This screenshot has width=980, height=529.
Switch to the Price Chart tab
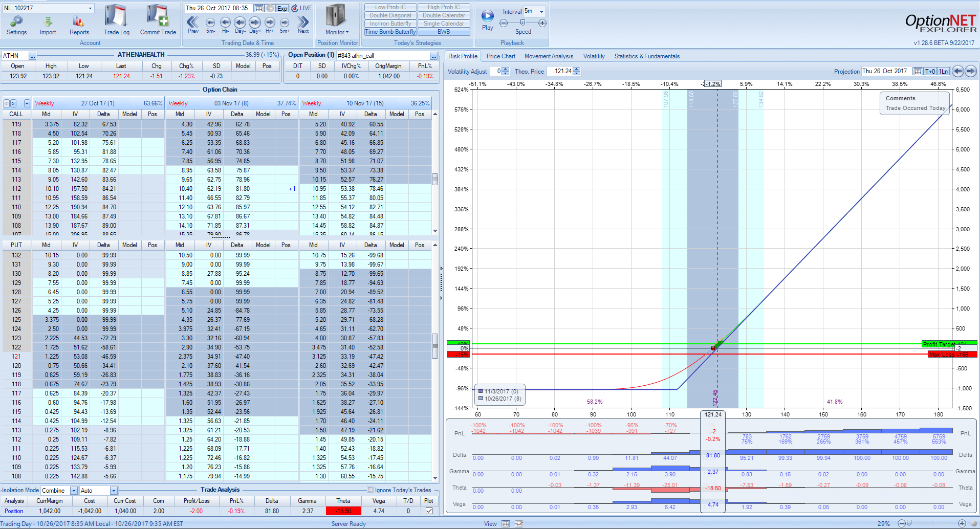tap(500, 56)
